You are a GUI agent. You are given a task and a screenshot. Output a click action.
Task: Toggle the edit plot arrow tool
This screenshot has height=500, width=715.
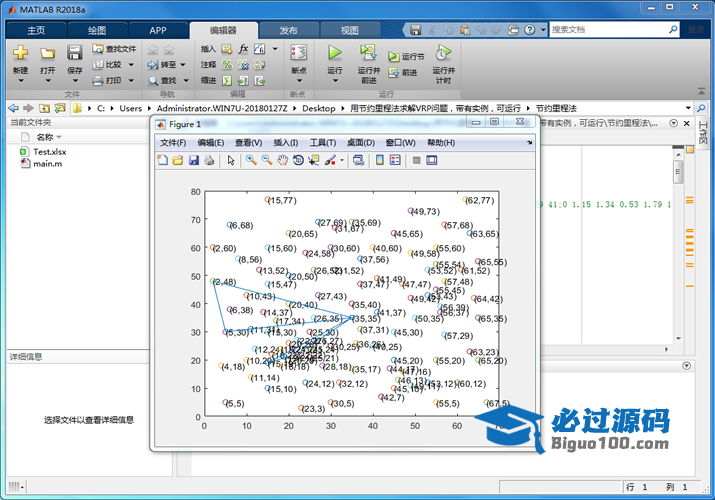point(231,160)
